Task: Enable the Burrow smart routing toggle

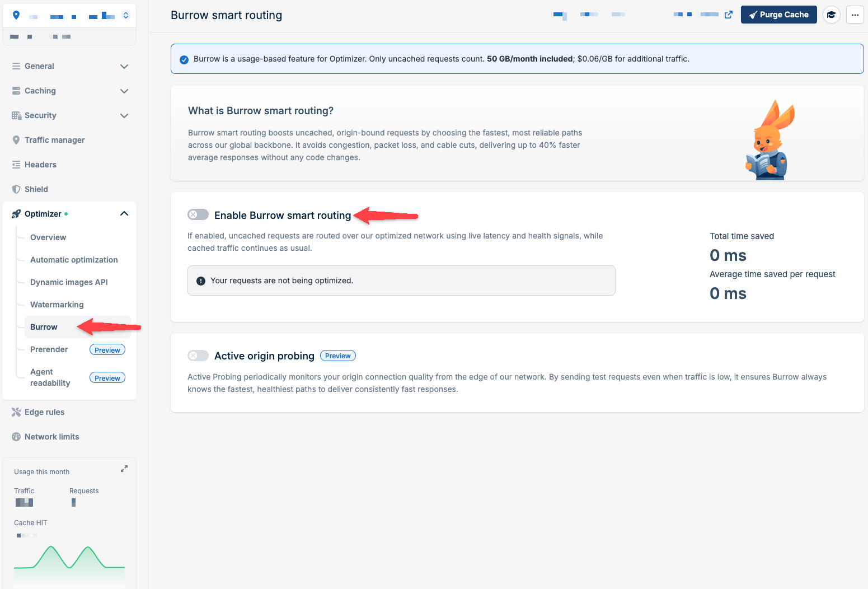Action: [x=198, y=214]
